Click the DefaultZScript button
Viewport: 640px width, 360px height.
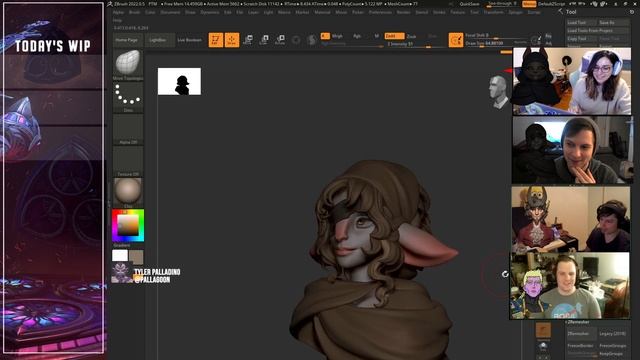(551, 4)
